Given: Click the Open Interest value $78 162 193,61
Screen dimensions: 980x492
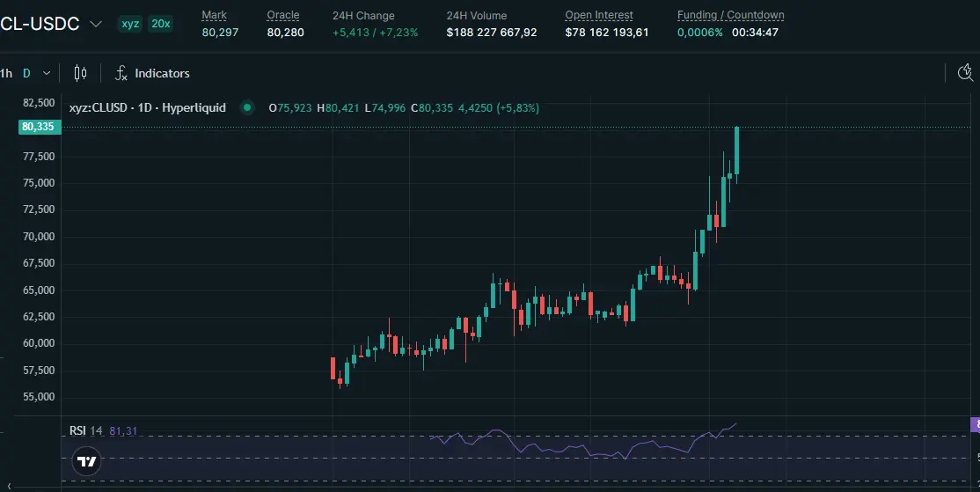Looking at the screenshot, I should pyautogui.click(x=607, y=32).
